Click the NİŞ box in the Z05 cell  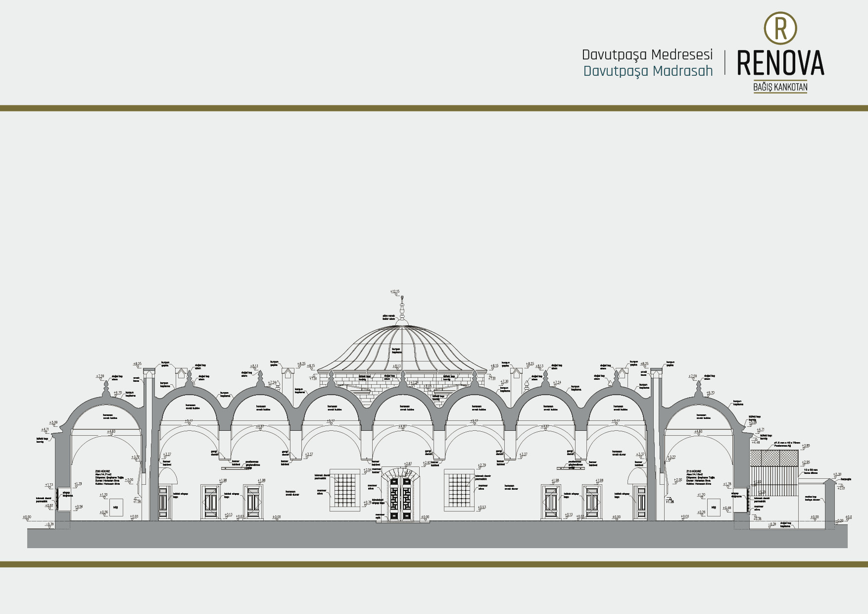(x=116, y=508)
